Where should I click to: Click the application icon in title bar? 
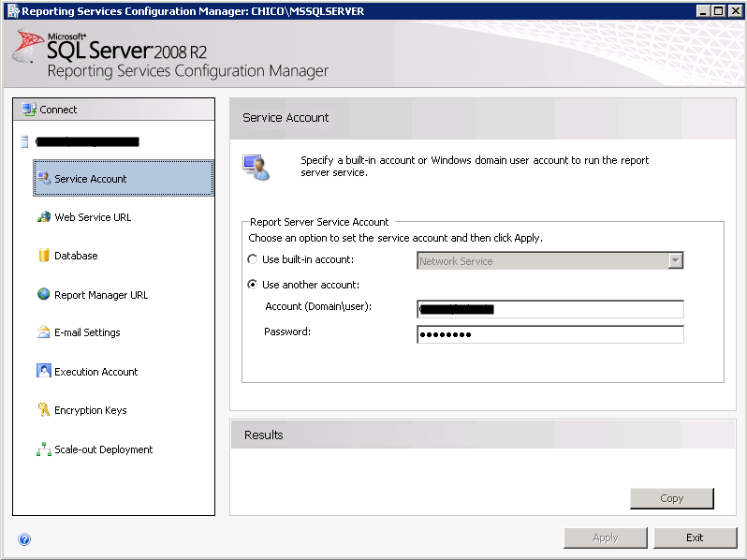click(13, 11)
